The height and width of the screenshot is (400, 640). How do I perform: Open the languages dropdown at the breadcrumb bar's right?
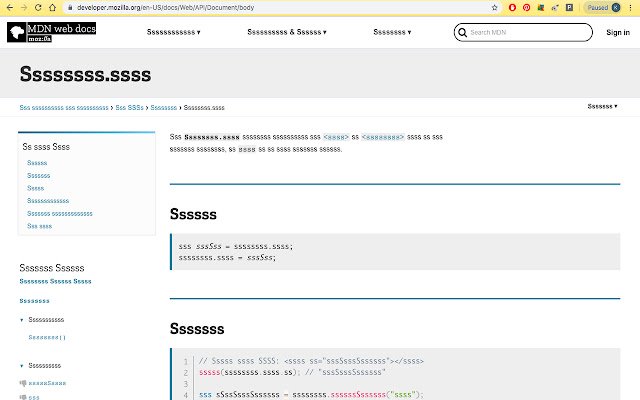602,106
